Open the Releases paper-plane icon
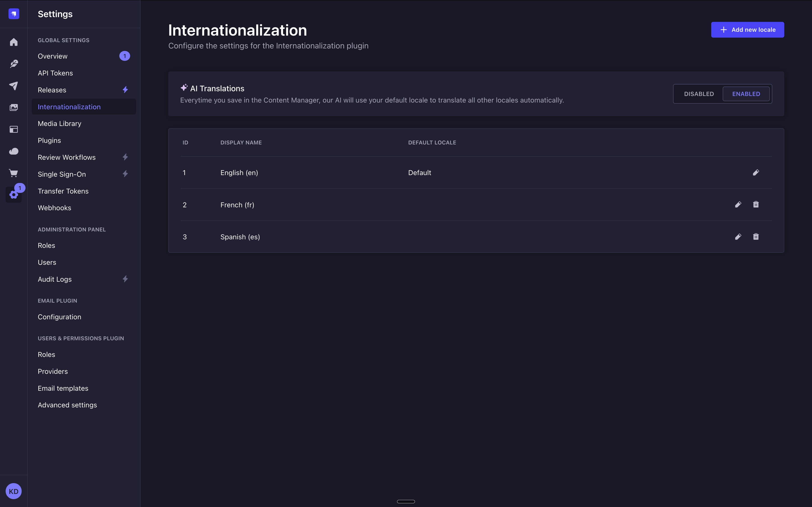The height and width of the screenshot is (507, 812). [14, 86]
